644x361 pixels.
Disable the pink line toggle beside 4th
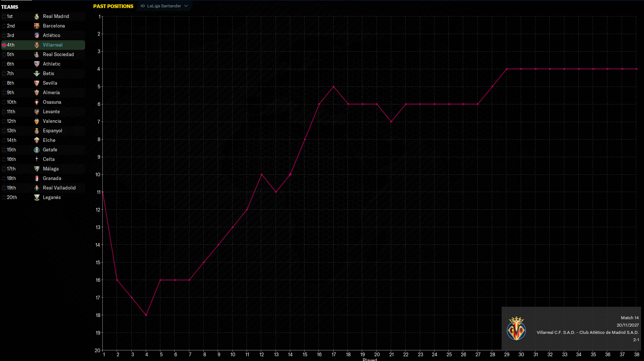(x=4, y=45)
